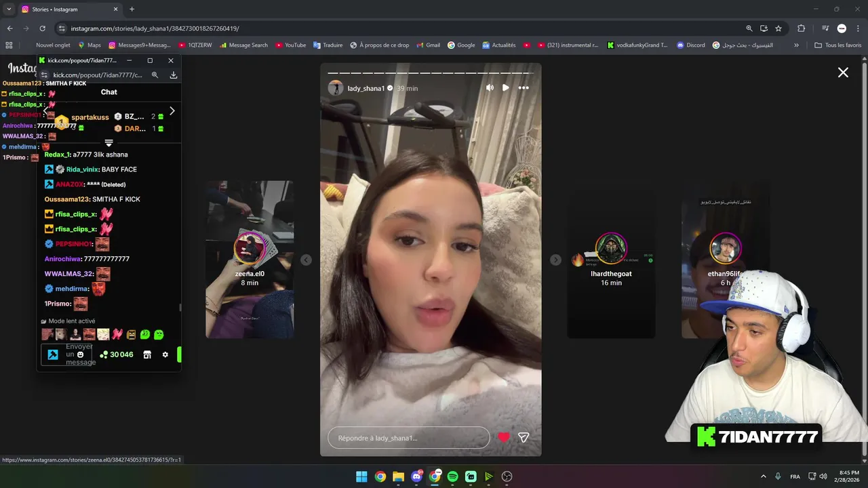The width and height of the screenshot is (868, 488).
Task: Install app icon in Kick popout window
Action: (174, 75)
